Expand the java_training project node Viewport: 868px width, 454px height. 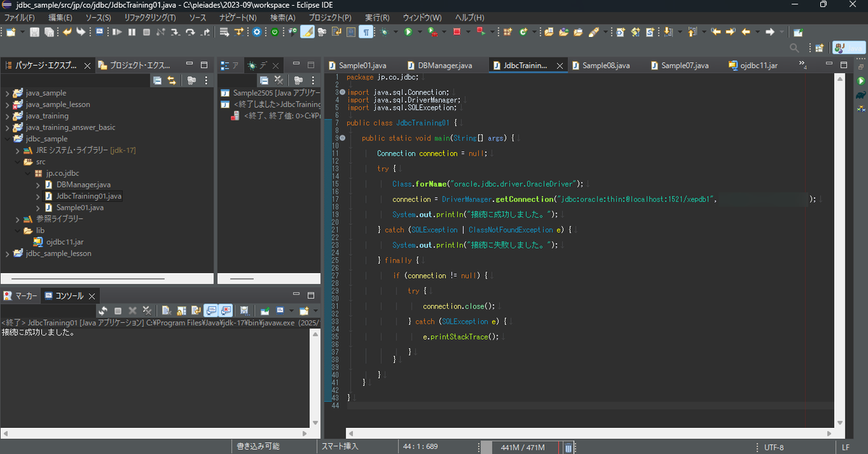coord(7,116)
